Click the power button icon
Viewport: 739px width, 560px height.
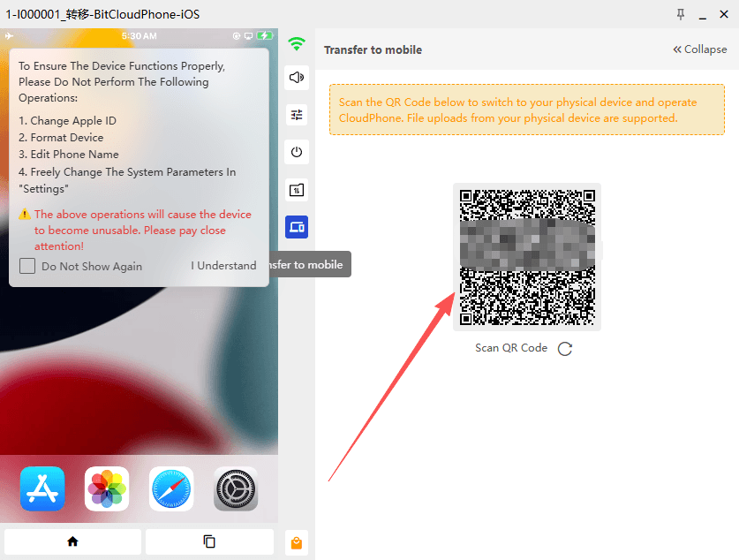pos(297,152)
